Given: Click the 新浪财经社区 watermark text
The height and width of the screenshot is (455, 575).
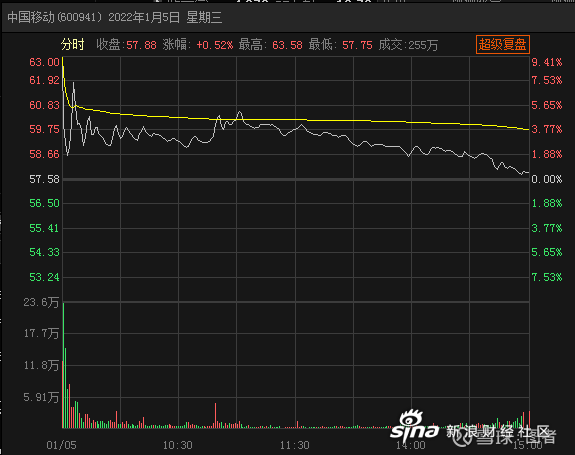Looking at the screenshot, I should (497, 432).
